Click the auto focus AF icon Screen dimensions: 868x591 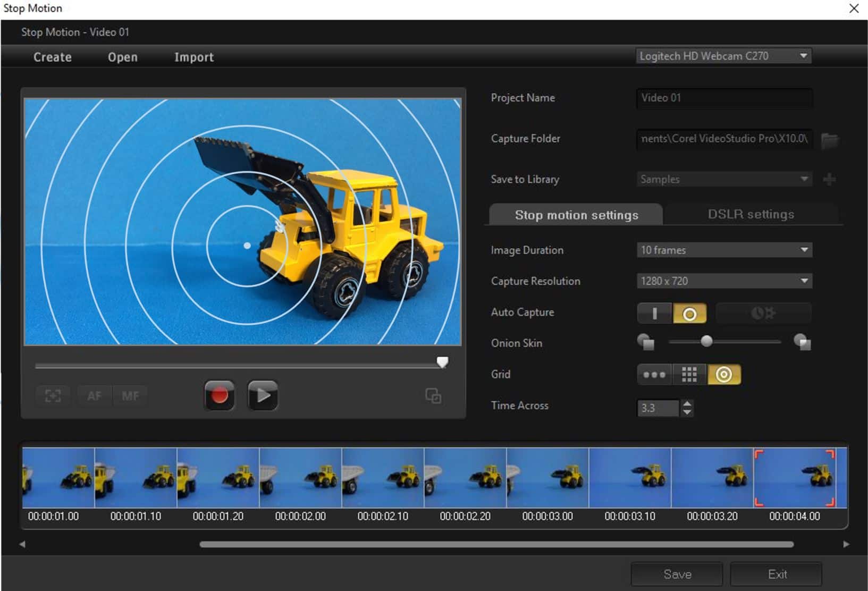click(94, 396)
